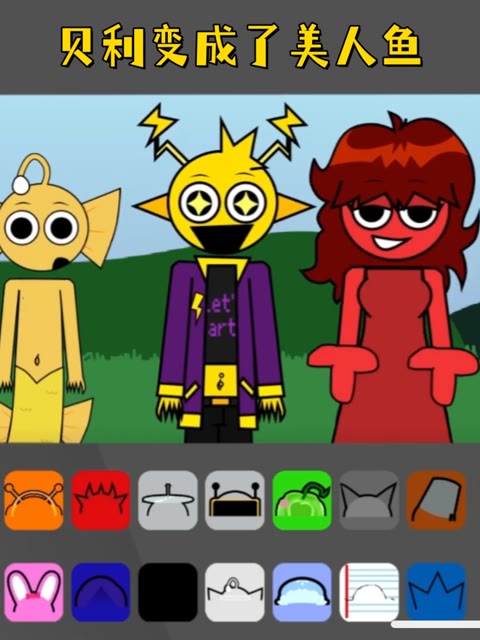
Task: Click the white scrollbar at bottom right
Action: (x=435, y=624)
